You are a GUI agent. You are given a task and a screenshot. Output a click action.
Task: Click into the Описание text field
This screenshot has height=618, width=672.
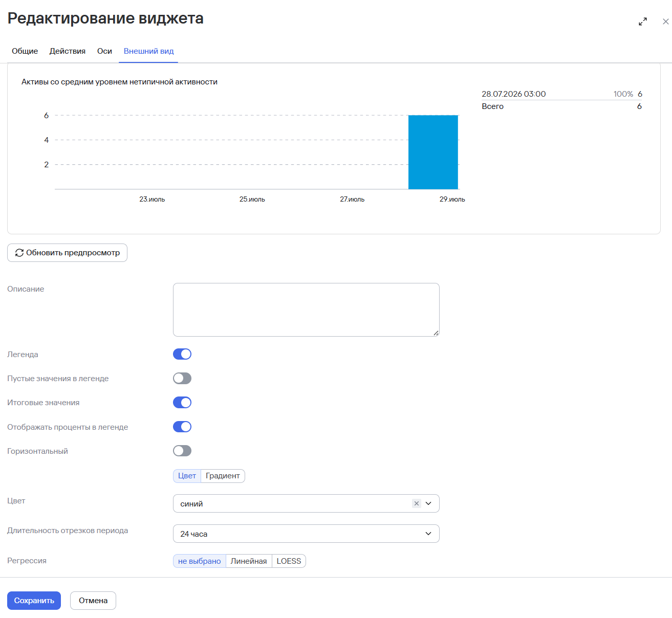pos(306,310)
